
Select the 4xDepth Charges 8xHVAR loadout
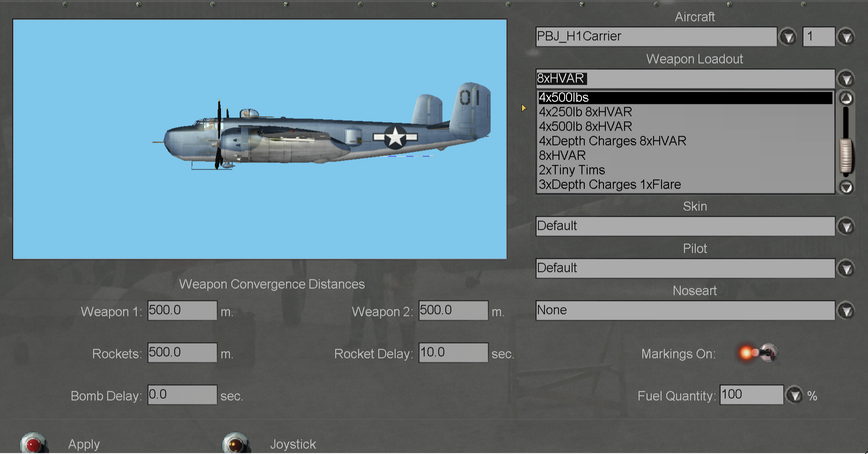click(685, 141)
